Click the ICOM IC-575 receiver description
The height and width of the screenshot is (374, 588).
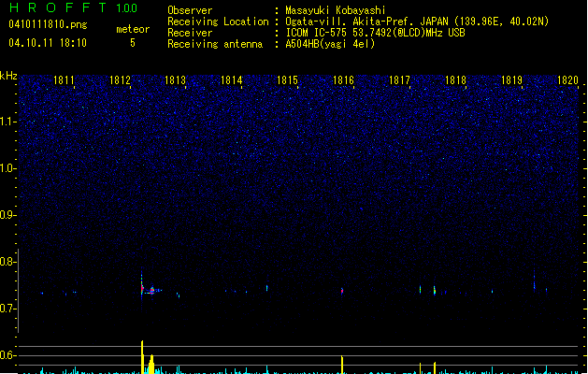coord(375,33)
